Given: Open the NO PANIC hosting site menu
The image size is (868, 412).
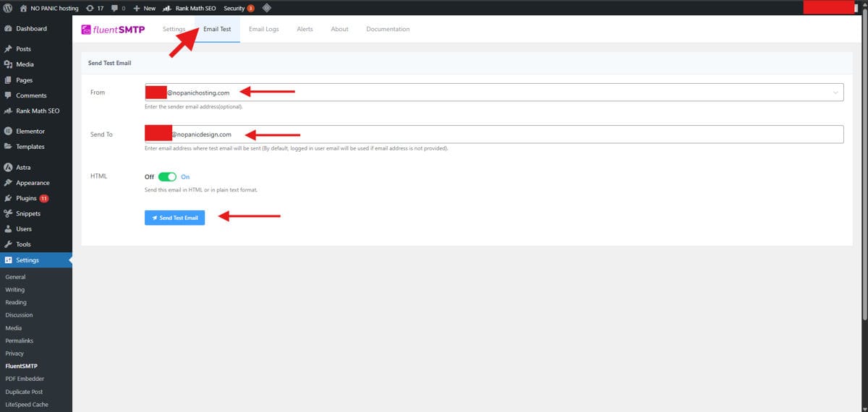Looking at the screenshot, I should [48, 8].
